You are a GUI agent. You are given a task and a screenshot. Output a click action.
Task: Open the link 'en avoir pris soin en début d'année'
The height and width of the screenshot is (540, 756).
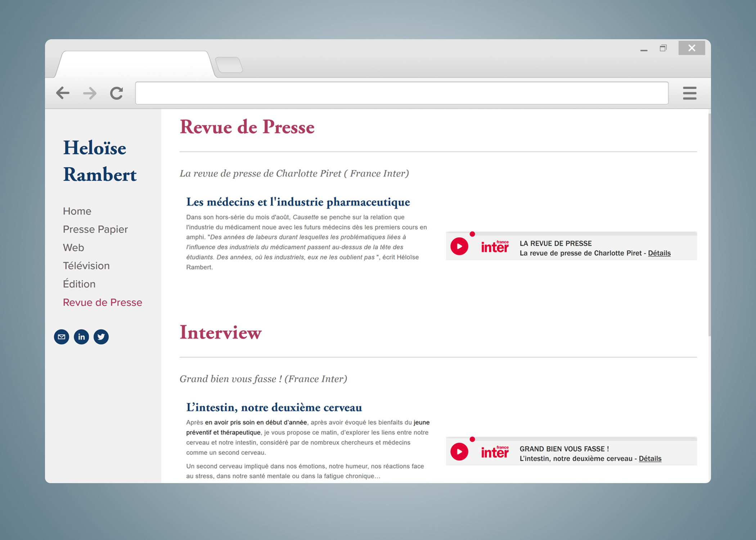tap(256, 422)
